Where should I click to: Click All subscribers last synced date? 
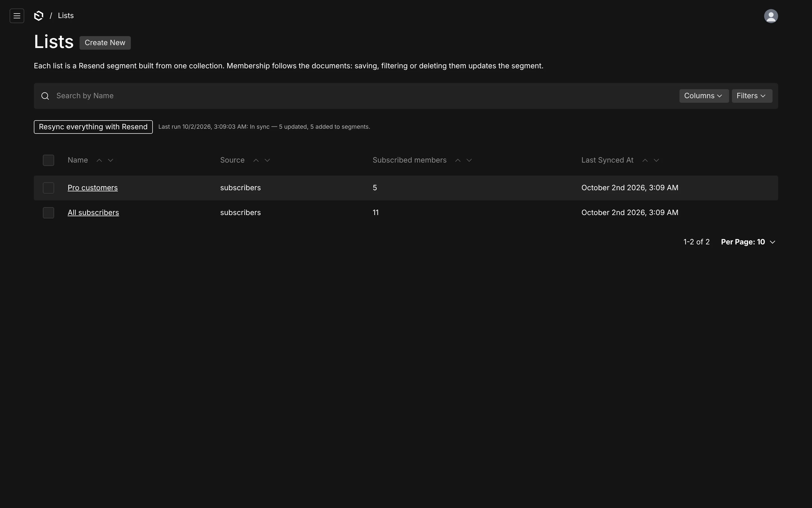point(630,213)
